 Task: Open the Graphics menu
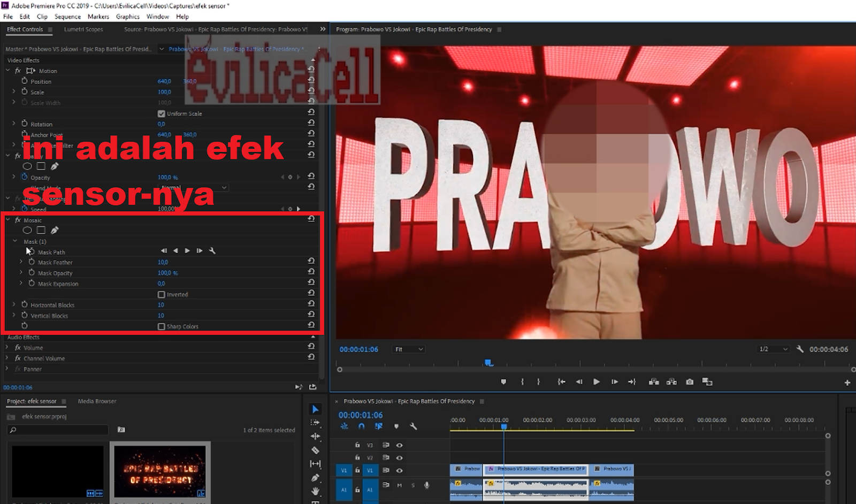127,17
